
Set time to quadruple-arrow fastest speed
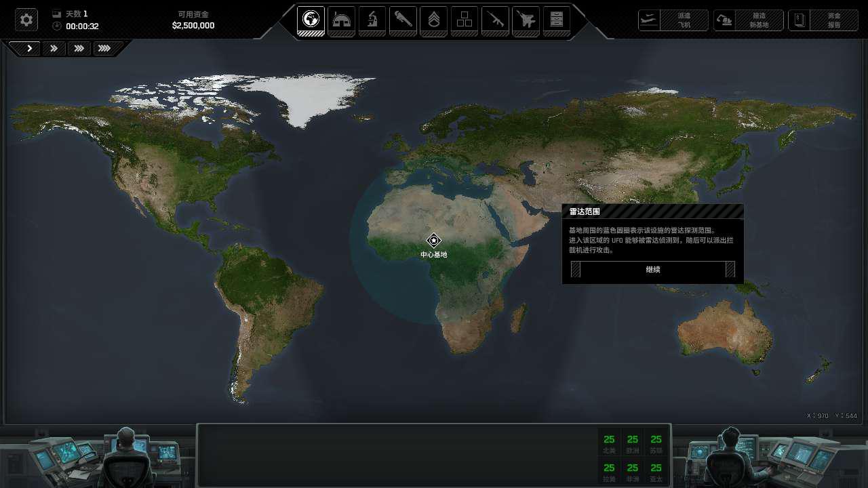tap(104, 48)
